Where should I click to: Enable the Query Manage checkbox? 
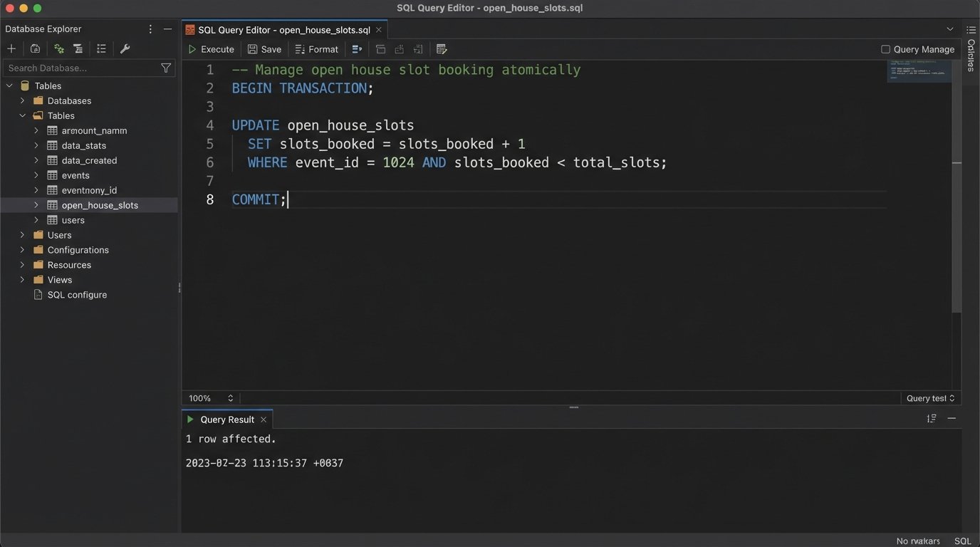click(x=885, y=49)
